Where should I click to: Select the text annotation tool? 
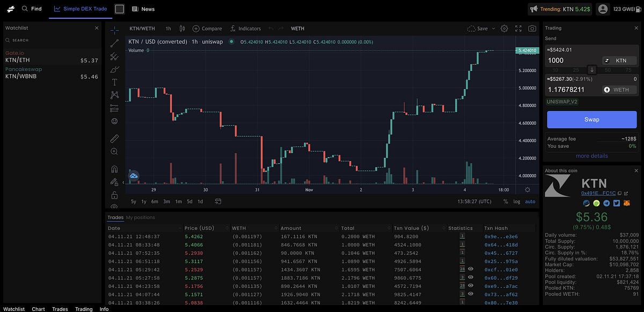[114, 82]
